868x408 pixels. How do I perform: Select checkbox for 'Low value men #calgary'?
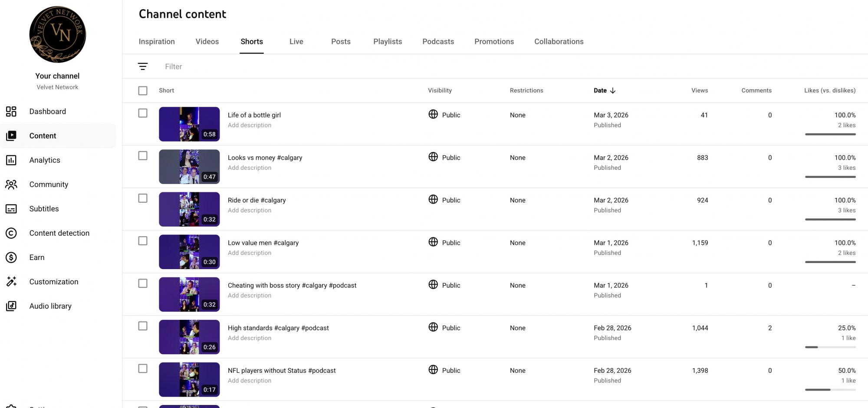143,241
